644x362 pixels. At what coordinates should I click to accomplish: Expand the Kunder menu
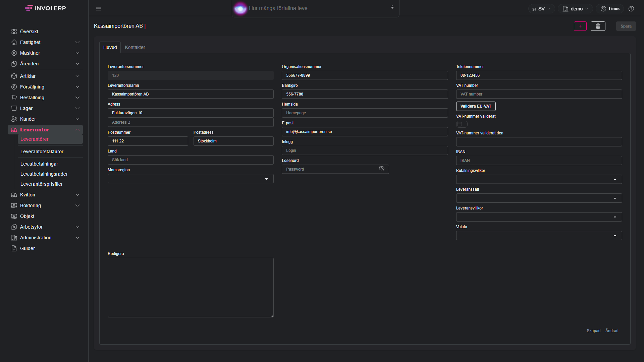(45, 119)
